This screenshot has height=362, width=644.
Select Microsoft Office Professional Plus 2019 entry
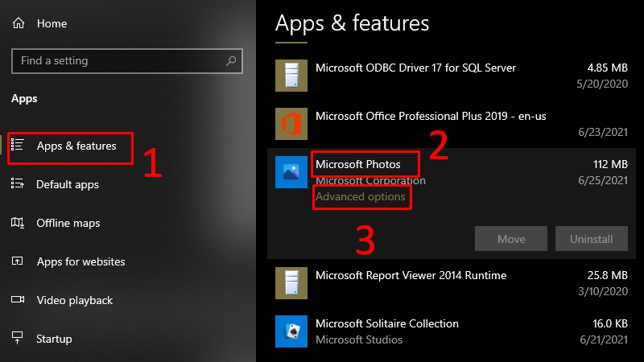click(x=431, y=116)
